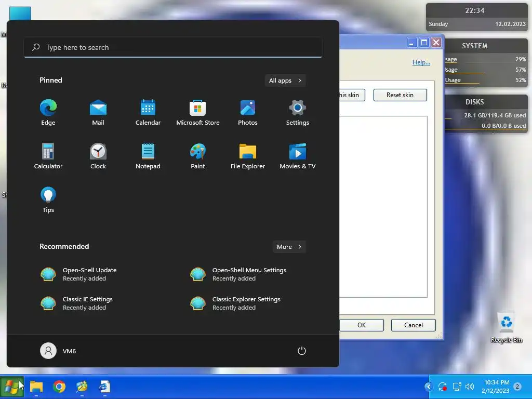Click Reset skin button in the dialog
Screen dimensions: 532x399
400,95
